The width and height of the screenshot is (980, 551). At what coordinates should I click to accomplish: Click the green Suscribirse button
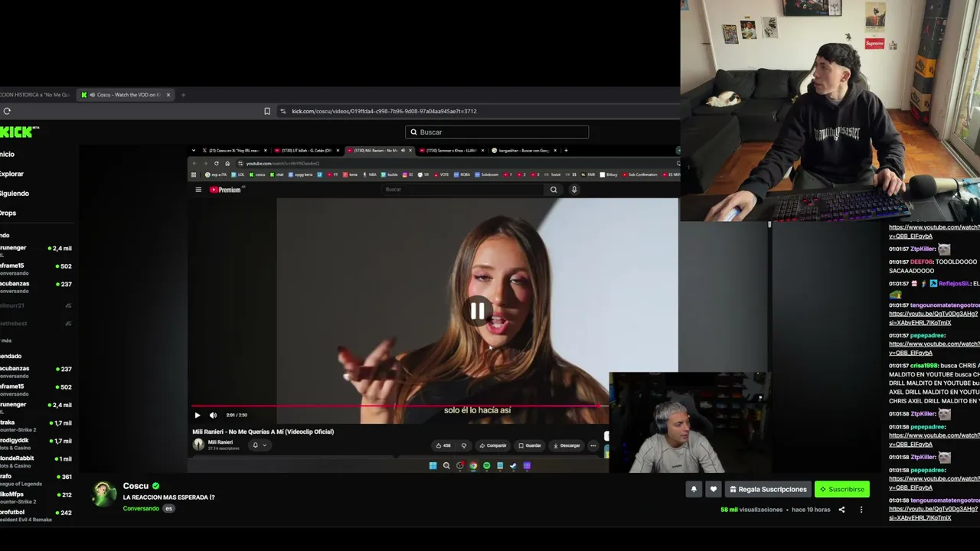[x=842, y=489]
